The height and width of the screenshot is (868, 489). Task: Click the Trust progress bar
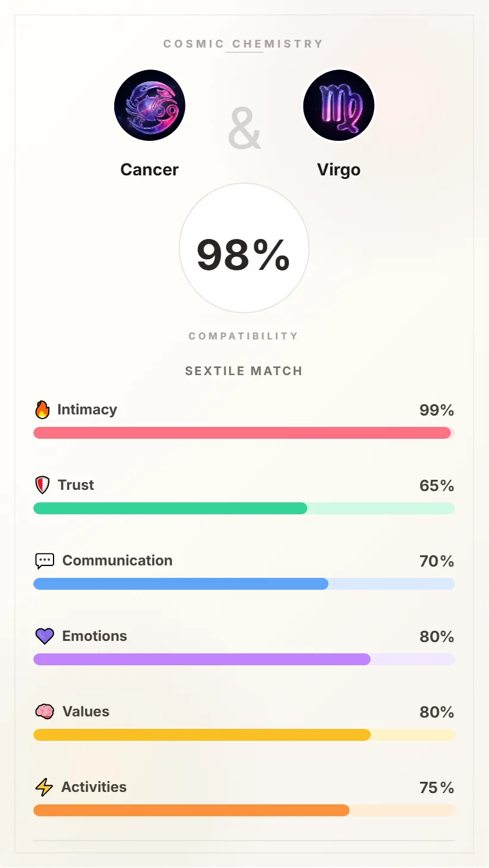[244, 508]
